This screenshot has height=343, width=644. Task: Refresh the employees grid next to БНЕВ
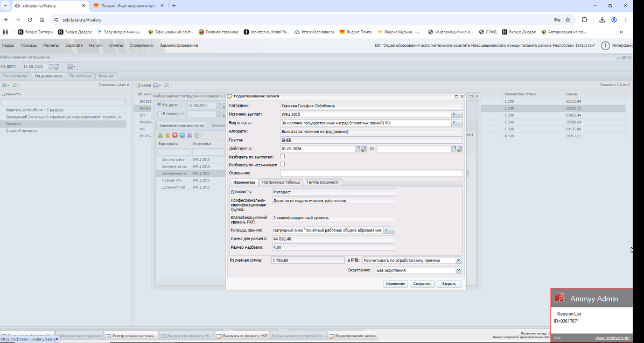166,86
